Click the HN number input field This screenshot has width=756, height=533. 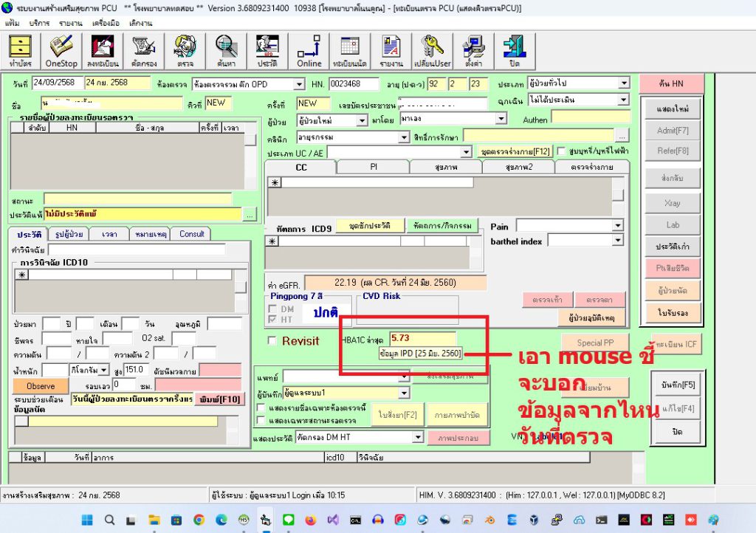[353, 83]
